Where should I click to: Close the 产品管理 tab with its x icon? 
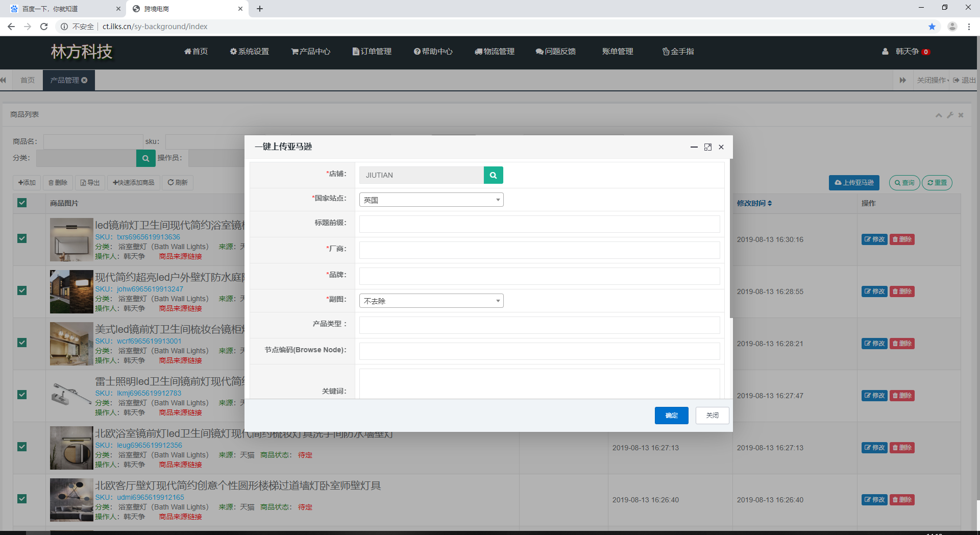[x=84, y=80]
